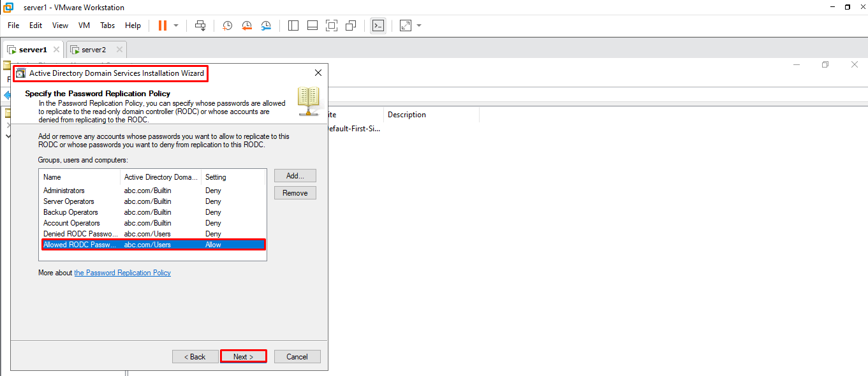The image size is (868, 376).
Task: Click the wizard's open book graphic
Action: pyautogui.click(x=309, y=101)
